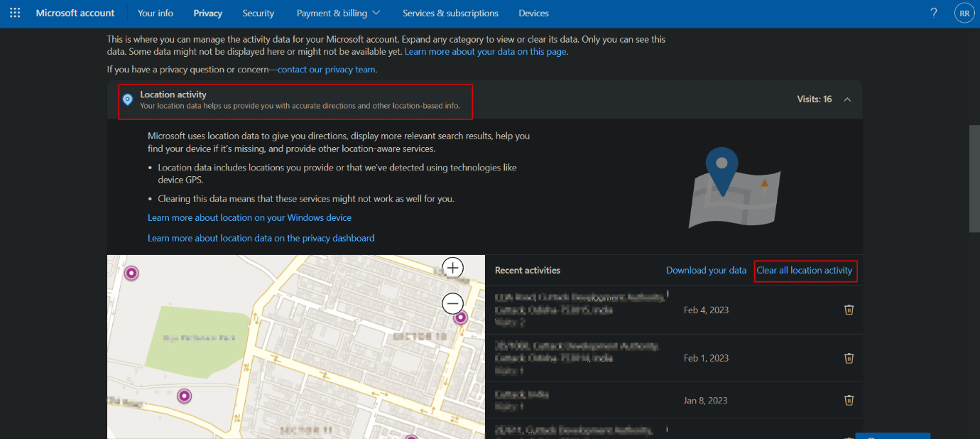This screenshot has height=439, width=980.
Task: Delete the Feb 4, 2023 location entry
Action: click(x=849, y=310)
